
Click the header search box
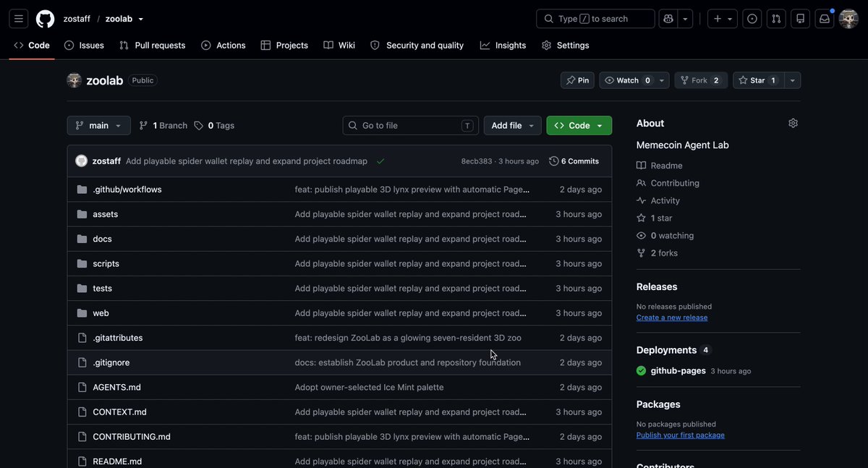pos(595,19)
